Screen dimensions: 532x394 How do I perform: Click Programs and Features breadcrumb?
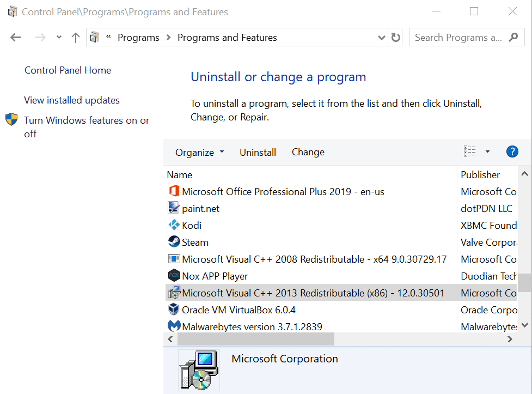227,38
